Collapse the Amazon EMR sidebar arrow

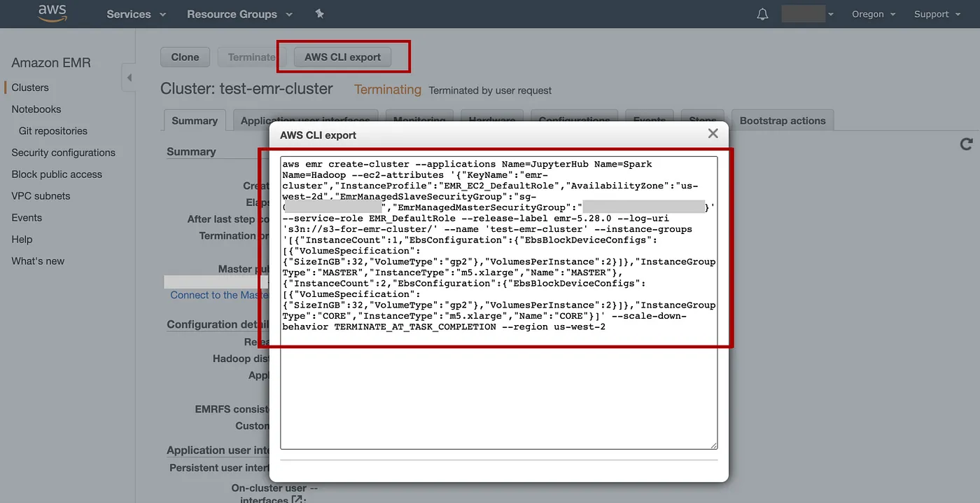(x=129, y=78)
